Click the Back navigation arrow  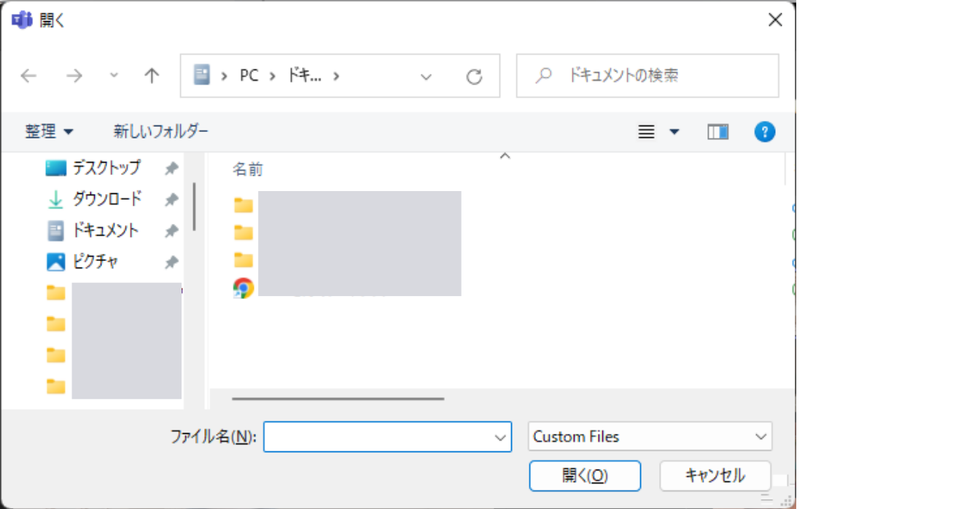point(28,76)
